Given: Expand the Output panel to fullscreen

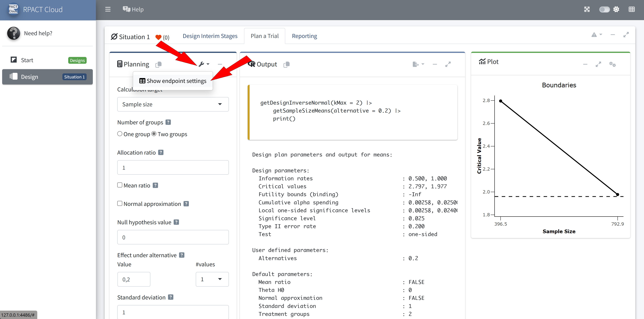Looking at the screenshot, I should pyautogui.click(x=448, y=64).
